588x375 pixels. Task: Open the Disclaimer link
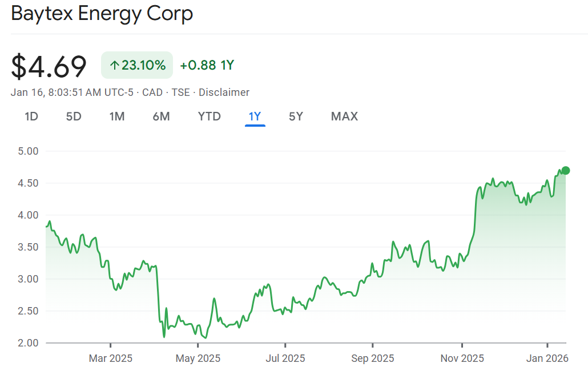coord(224,92)
